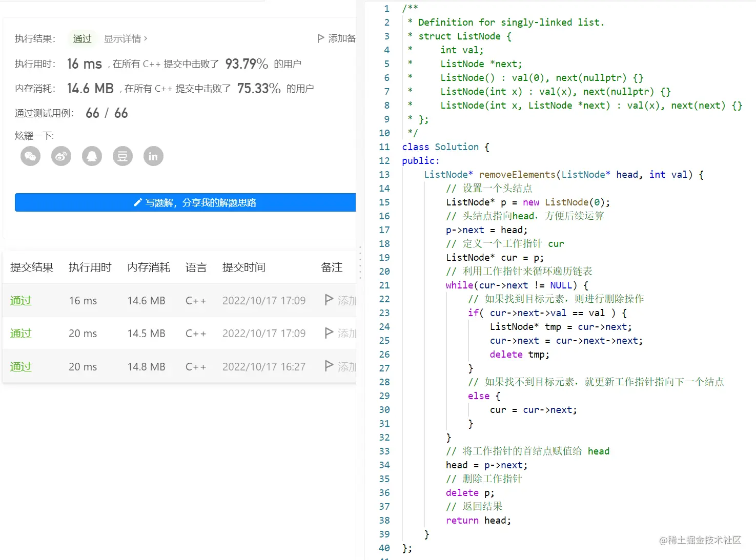Click the 添加备注 flag icon beside the 通过 result
This screenshot has width=756, height=560.
(321, 38)
